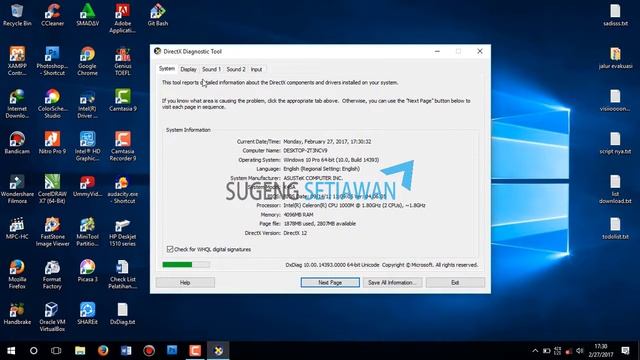This screenshot has height=360, width=640.
Task: Open Microsoft Word on the taskbar
Action: pos(126,351)
